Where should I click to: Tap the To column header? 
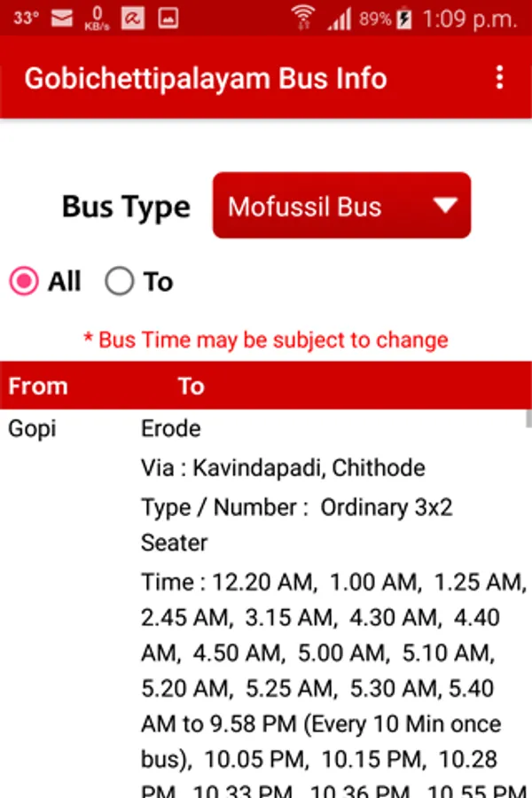tap(192, 387)
